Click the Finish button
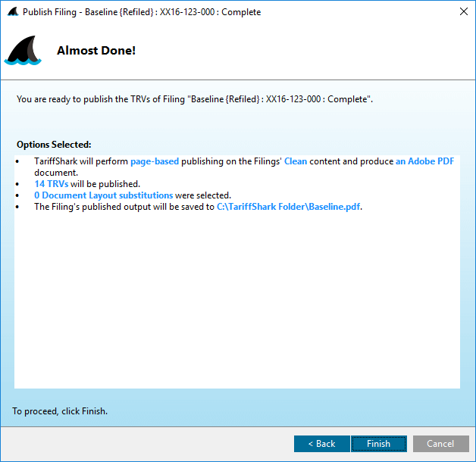The width and height of the screenshot is (476, 462). point(379,444)
